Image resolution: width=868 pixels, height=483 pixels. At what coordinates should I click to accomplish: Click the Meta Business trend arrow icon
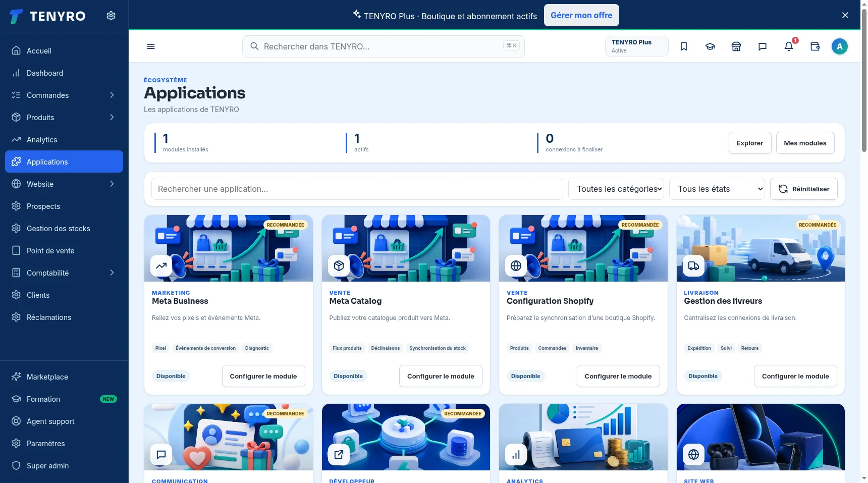[161, 266]
